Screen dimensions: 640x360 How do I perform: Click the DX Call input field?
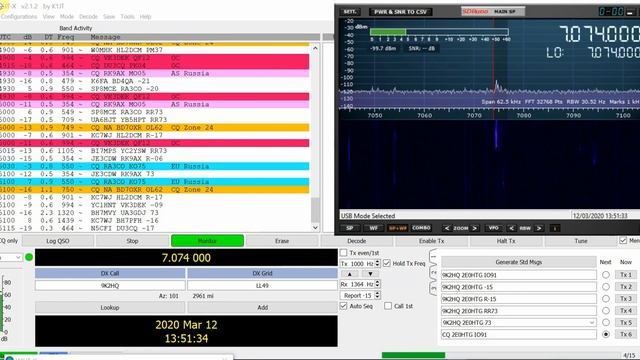coord(110,285)
